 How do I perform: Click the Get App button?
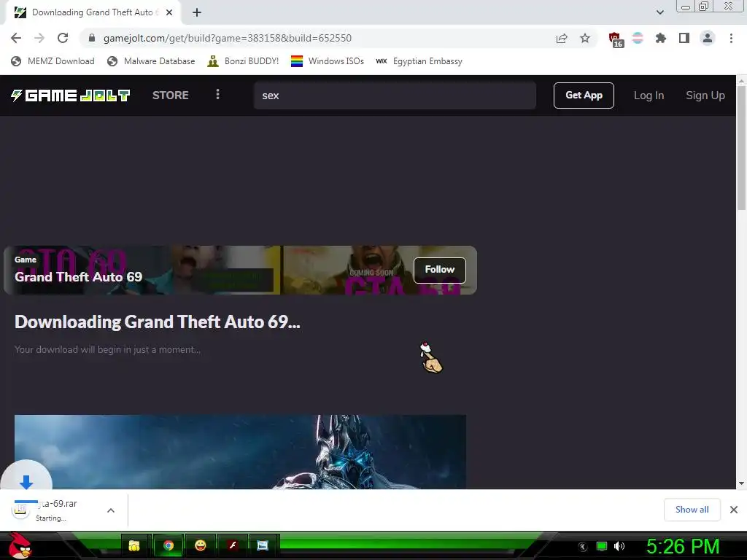[584, 96]
